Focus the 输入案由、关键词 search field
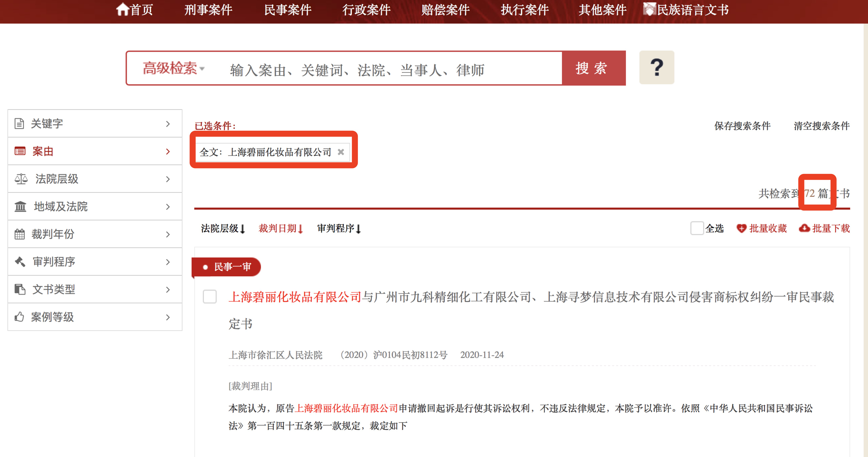Viewport: 868px width, 457px height. pyautogui.click(x=391, y=70)
